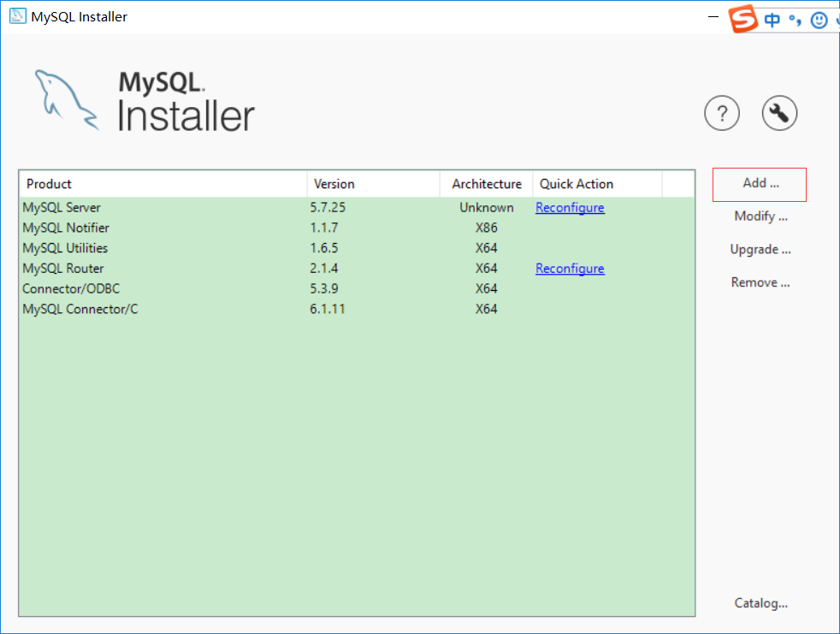Viewport: 840px width, 634px height.
Task: Click the X86 architecture cell
Action: pyautogui.click(x=487, y=228)
